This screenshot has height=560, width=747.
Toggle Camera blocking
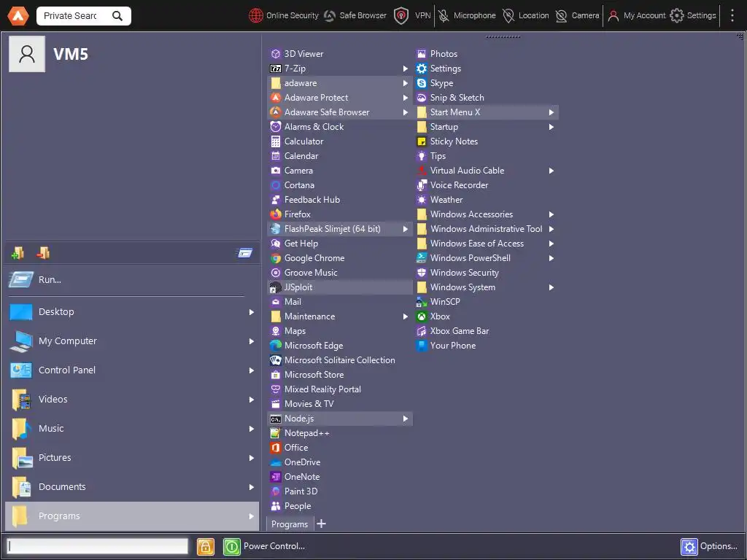coord(578,16)
